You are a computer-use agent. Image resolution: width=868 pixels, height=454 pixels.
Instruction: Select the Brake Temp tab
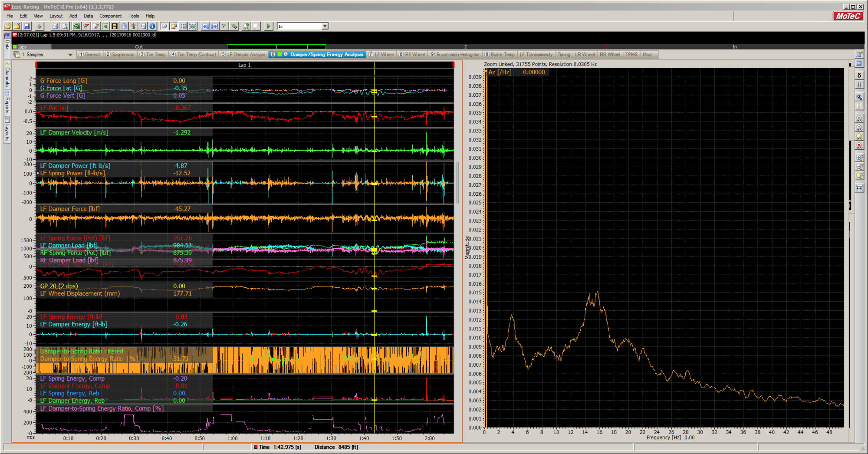point(500,55)
